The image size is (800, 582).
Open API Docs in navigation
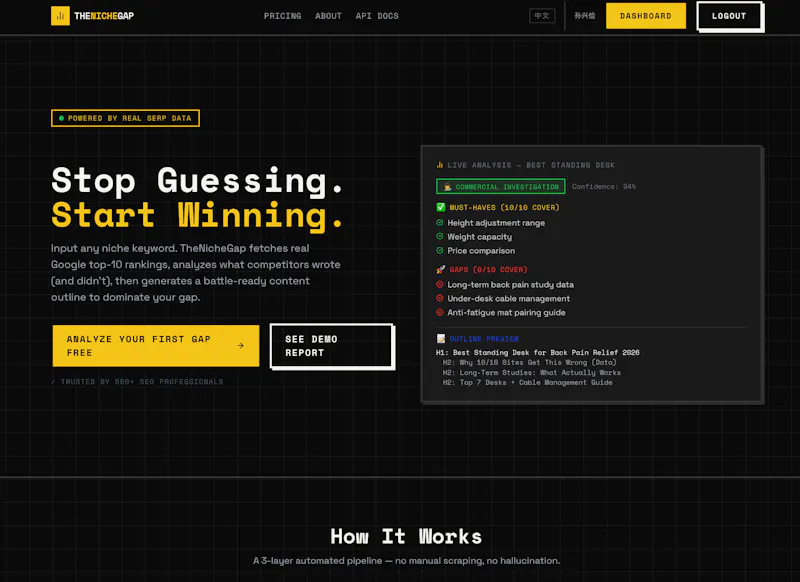click(377, 16)
